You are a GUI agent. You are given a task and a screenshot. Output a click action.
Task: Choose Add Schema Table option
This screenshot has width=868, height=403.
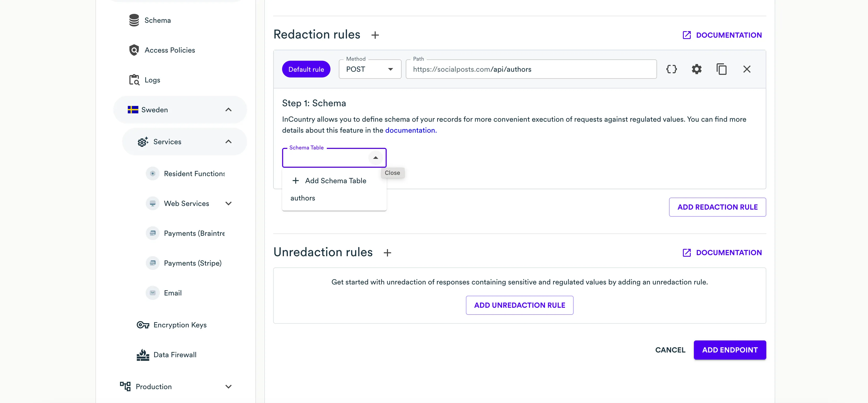(x=335, y=181)
